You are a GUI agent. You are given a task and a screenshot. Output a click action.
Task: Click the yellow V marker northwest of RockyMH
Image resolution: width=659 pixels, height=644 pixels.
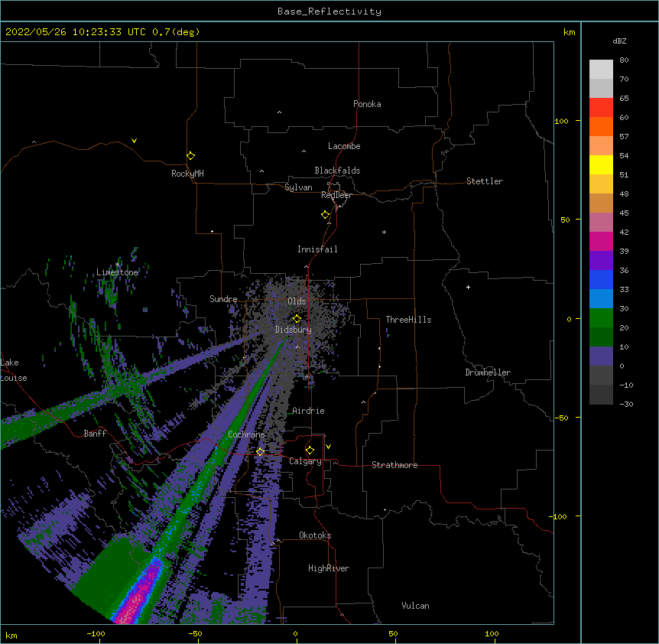tap(134, 141)
